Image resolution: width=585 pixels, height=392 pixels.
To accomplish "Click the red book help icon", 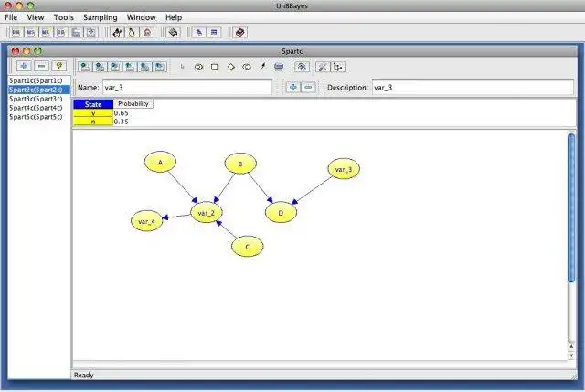I will 239,33.
